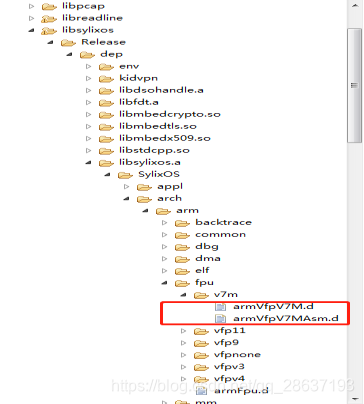Select the dma folder label
Viewport: 364px width, 404px height.
208,258
